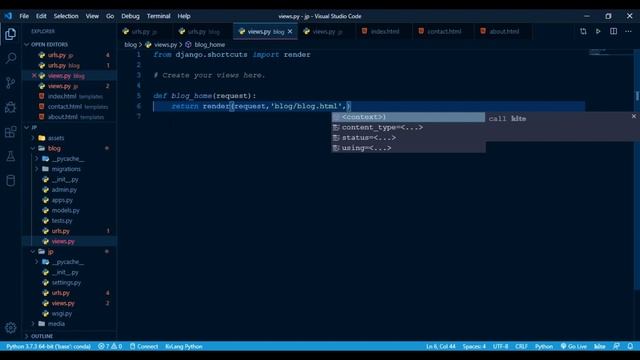Open the Source Control view icon

11,82
